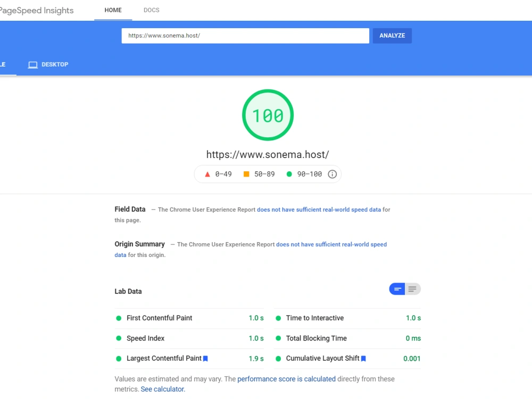Click green dot next to Time to Interactive

point(278,318)
